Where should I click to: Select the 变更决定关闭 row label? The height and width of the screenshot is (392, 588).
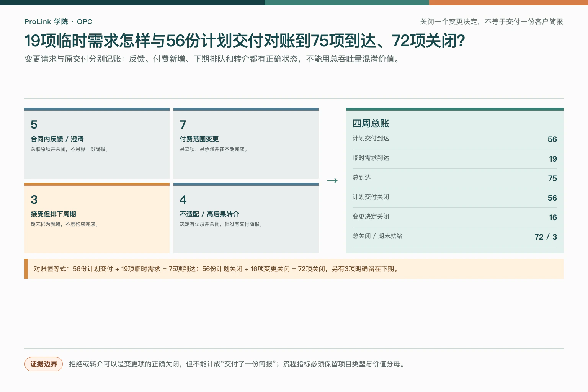pos(371,217)
